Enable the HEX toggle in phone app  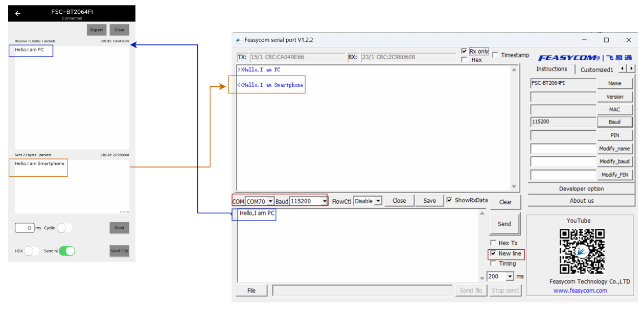(32, 251)
